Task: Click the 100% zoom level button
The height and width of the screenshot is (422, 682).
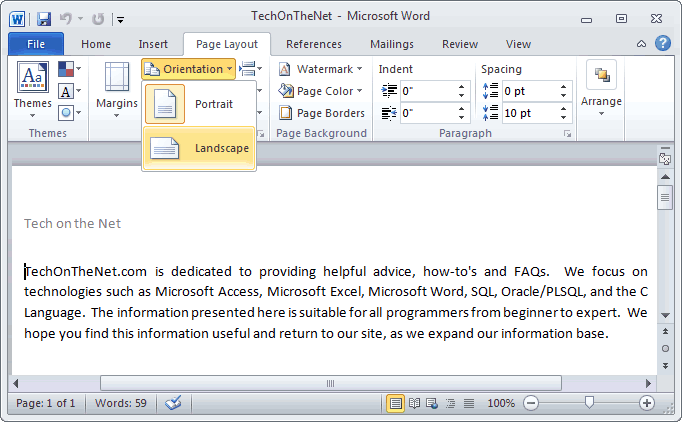Action: pyautogui.click(x=501, y=403)
